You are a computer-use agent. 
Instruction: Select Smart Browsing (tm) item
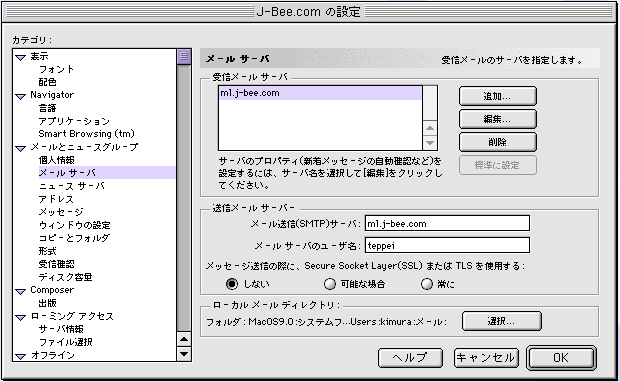point(87,134)
